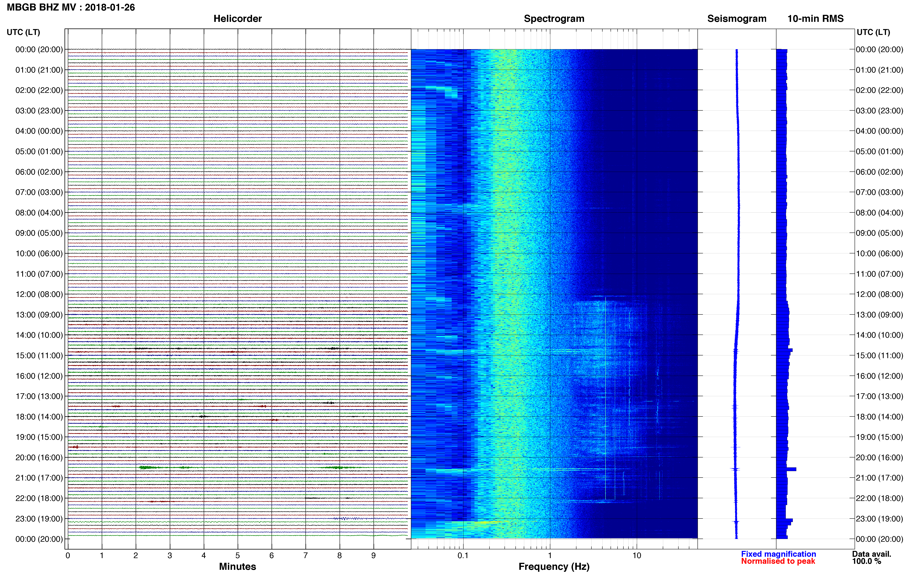Click Helicorder-side 17:00 (13:00) label

point(39,396)
